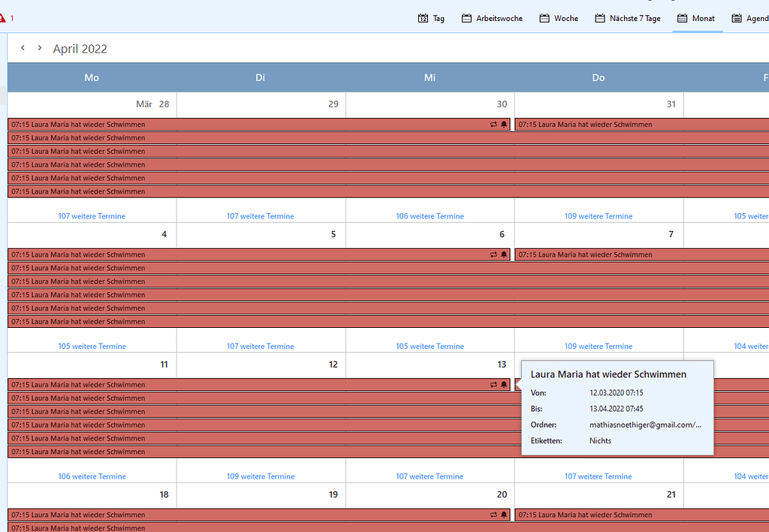
Task: Show 104 weitere Termine in April 4 week
Action: [x=751, y=347]
